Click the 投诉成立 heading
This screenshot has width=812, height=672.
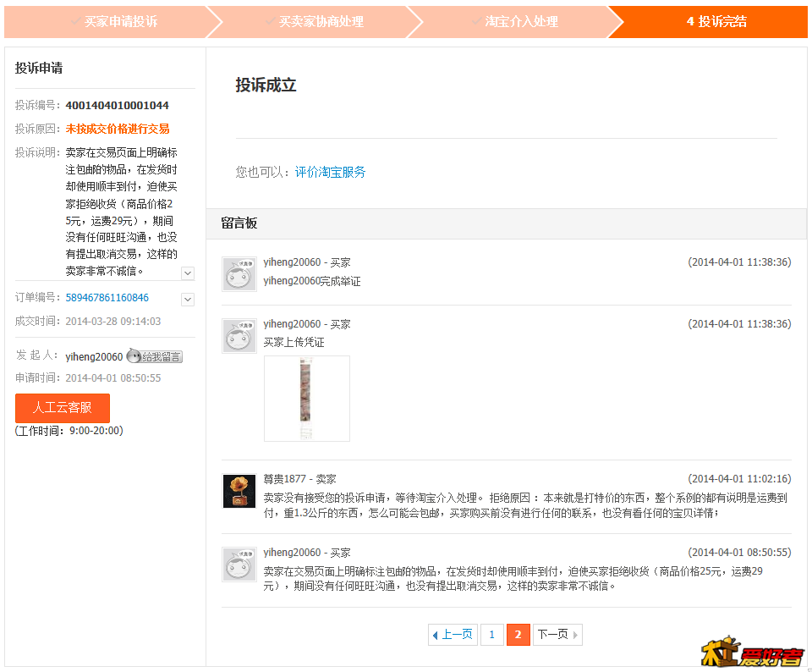[x=266, y=85]
